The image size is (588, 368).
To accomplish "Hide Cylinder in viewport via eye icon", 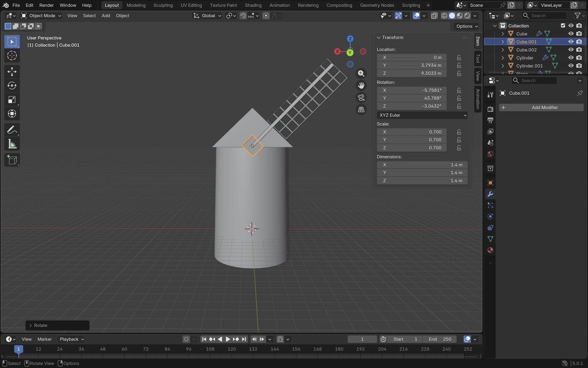I will 571,58.
